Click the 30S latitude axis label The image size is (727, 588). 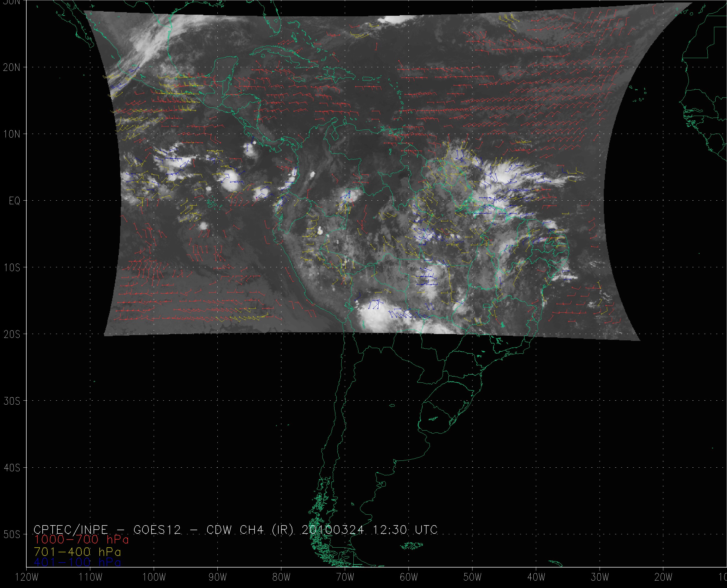point(12,401)
